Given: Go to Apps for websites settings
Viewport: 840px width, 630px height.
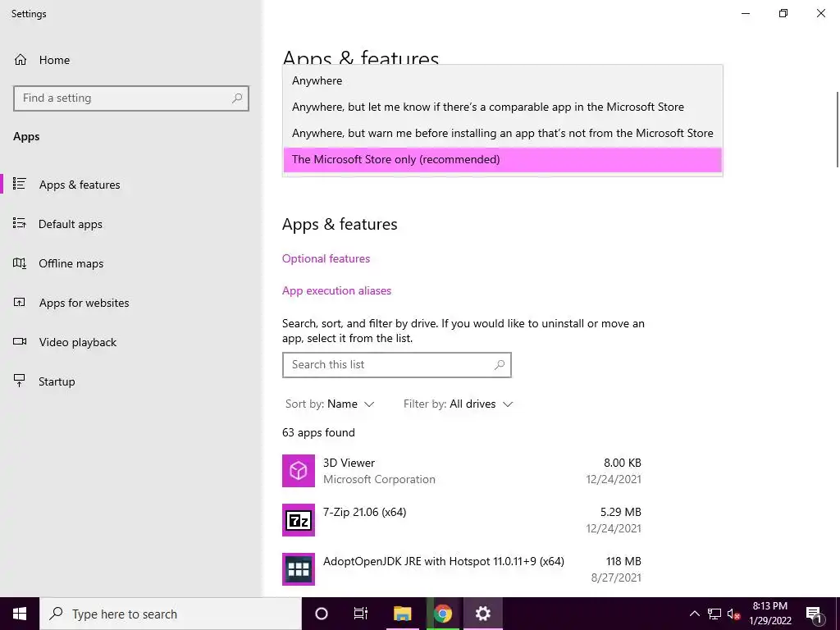Looking at the screenshot, I should pos(84,303).
